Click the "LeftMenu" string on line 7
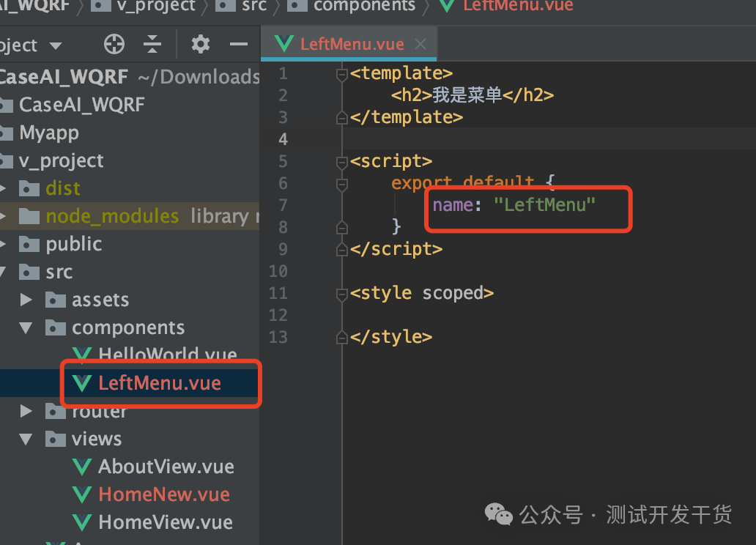The width and height of the screenshot is (756, 545). point(544,205)
